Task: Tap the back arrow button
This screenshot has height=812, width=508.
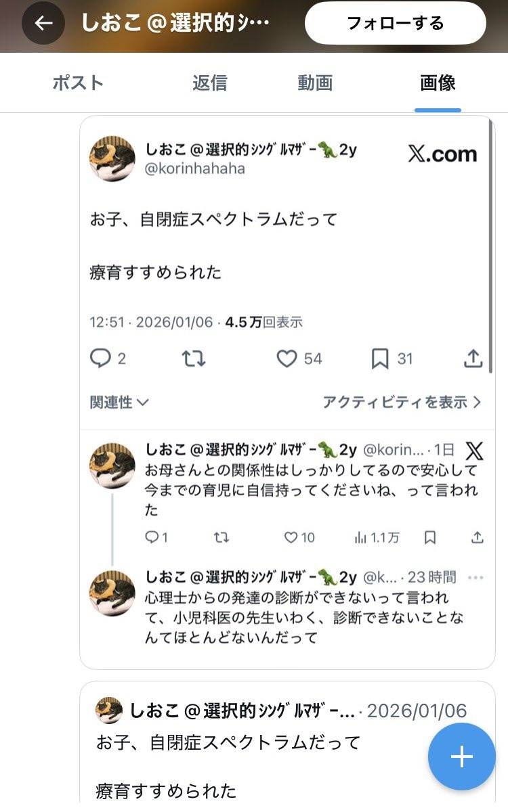Action: (x=43, y=23)
